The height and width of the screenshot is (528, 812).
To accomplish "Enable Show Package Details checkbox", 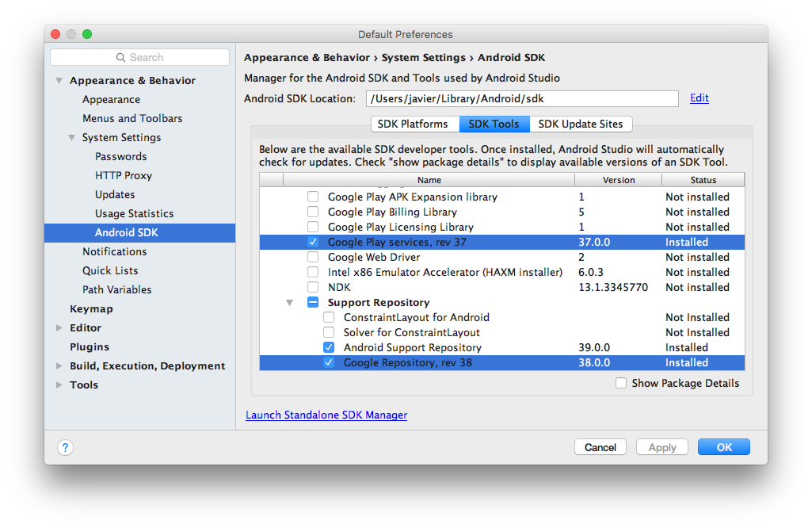I will pyautogui.click(x=621, y=383).
